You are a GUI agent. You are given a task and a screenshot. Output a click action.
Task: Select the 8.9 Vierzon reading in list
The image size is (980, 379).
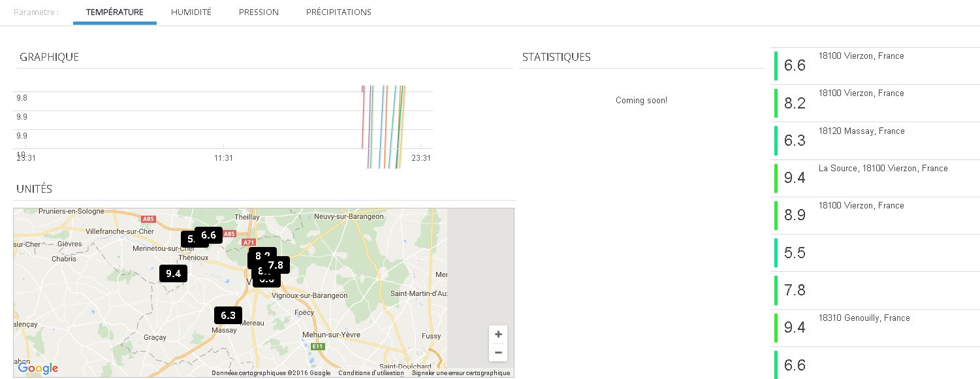click(795, 215)
